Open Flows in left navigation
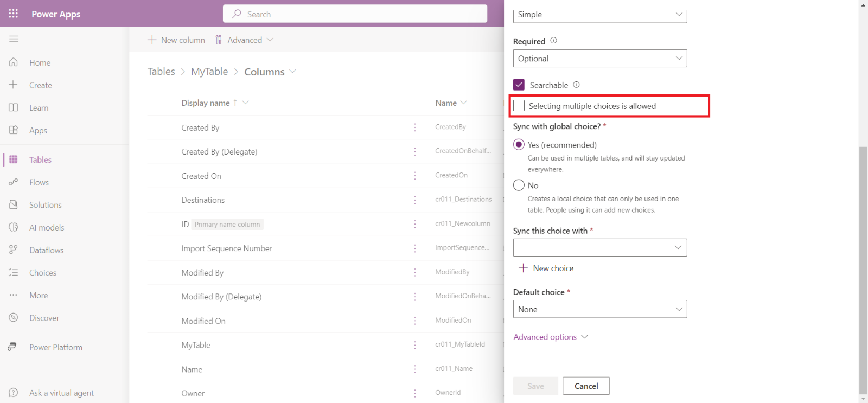 39,183
